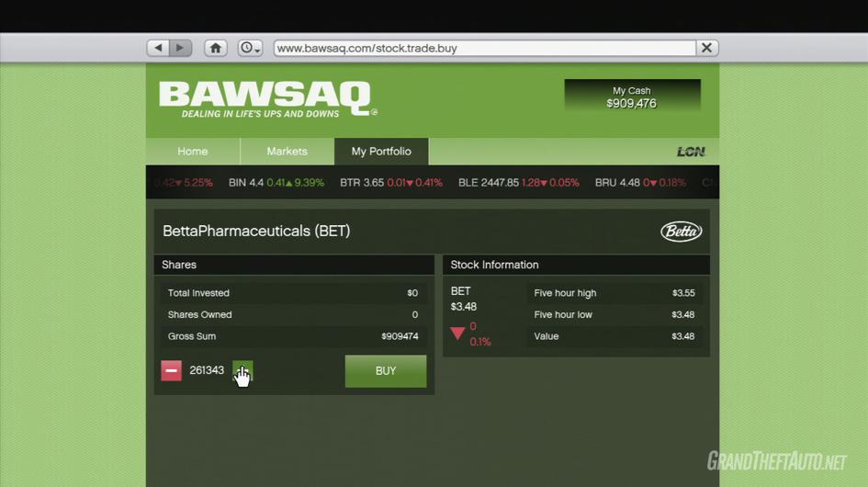Click the green BUY button
This screenshot has height=487, width=868.
click(x=386, y=371)
